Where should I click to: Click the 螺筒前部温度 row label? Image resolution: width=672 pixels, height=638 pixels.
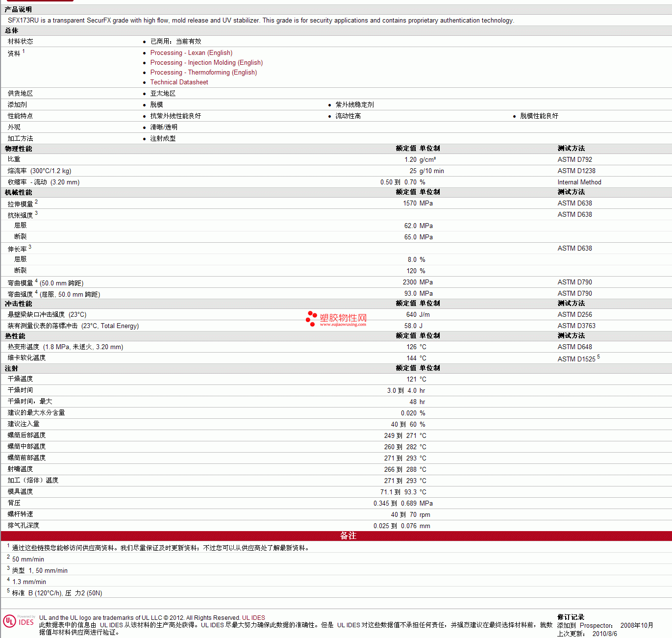coord(27,458)
